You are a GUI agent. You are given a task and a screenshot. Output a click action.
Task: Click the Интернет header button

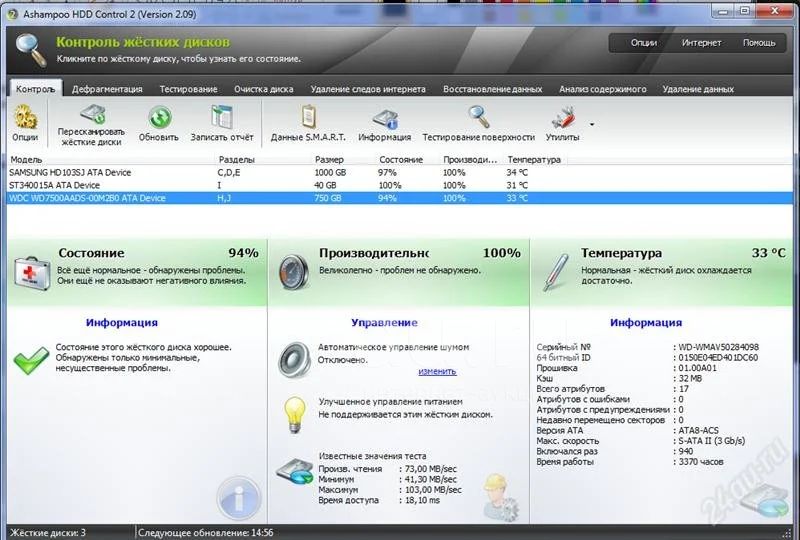701,43
